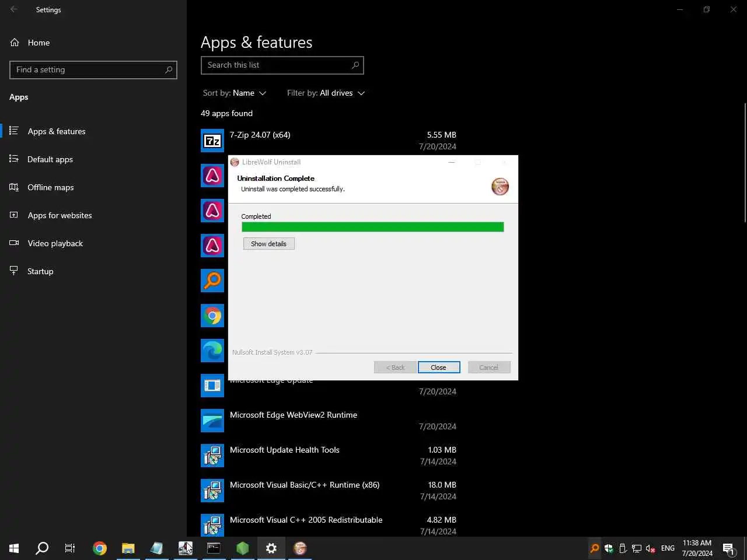Click the network tray icon
This screenshot has width=747, height=560.
636,548
